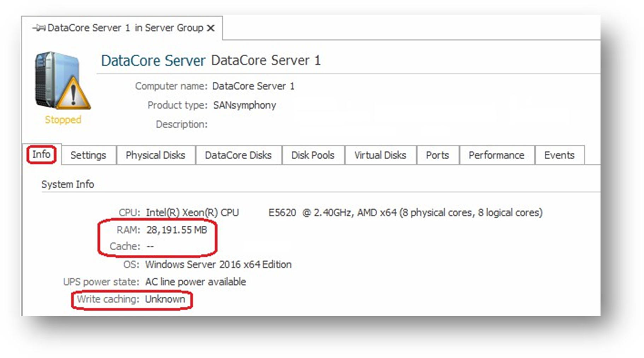
Task: Select the SANsymphony product type text
Action: coord(244,105)
